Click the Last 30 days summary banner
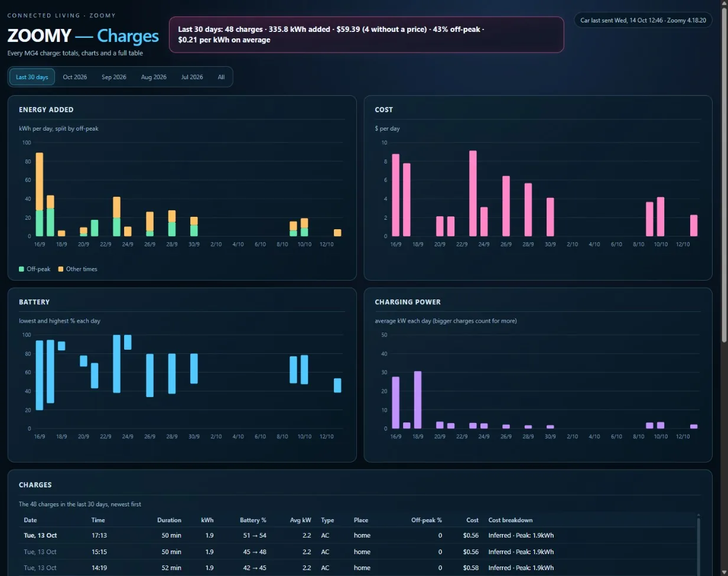Image resolution: width=728 pixels, height=576 pixels. [366, 34]
